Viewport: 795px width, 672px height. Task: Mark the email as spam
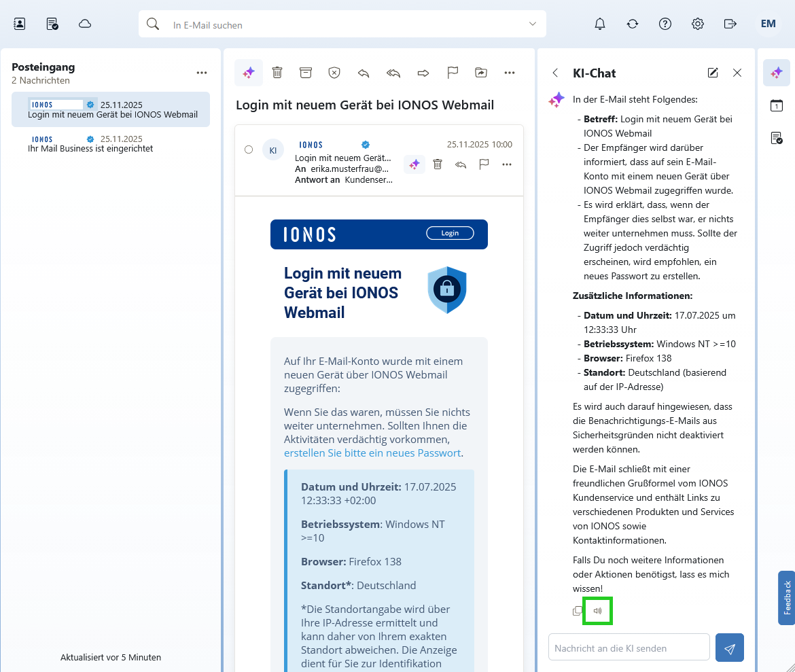(334, 72)
